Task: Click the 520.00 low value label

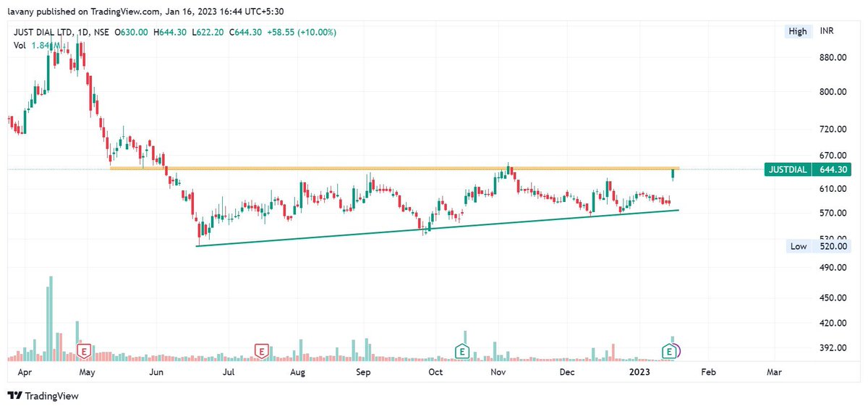Action: [x=833, y=246]
